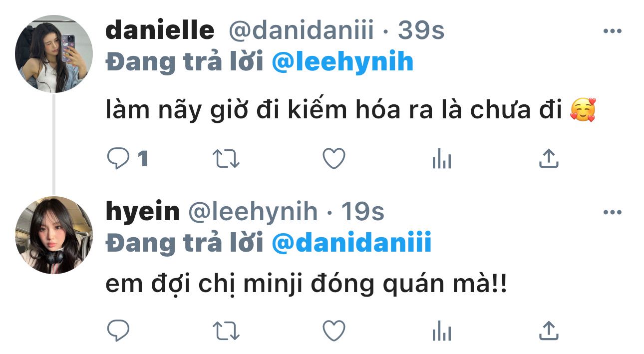
Task: Retweet hyein's tweet
Action: pyautogui.click(x=226, y=331)
